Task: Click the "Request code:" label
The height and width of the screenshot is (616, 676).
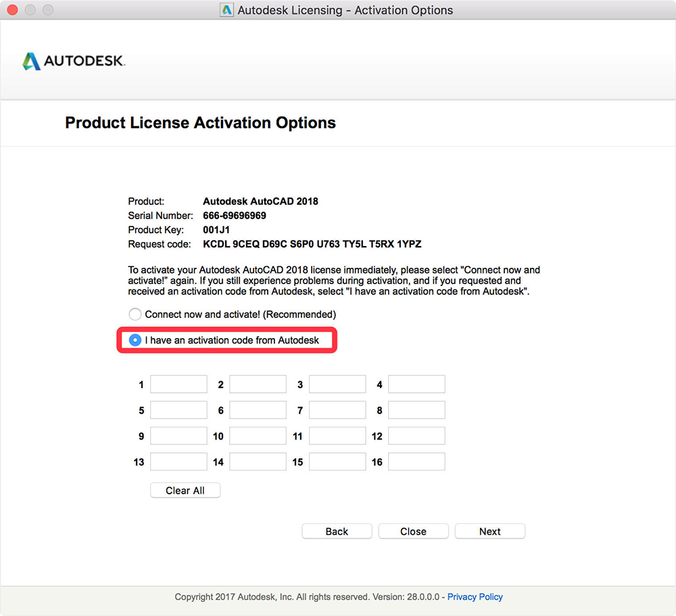Action: tap(159, 244)
